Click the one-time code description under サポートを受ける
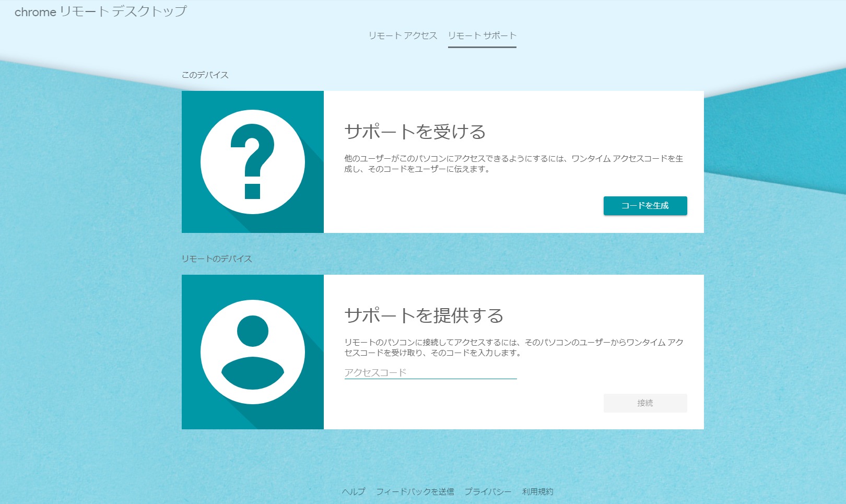The image size is (846, 504). (513, 163)
